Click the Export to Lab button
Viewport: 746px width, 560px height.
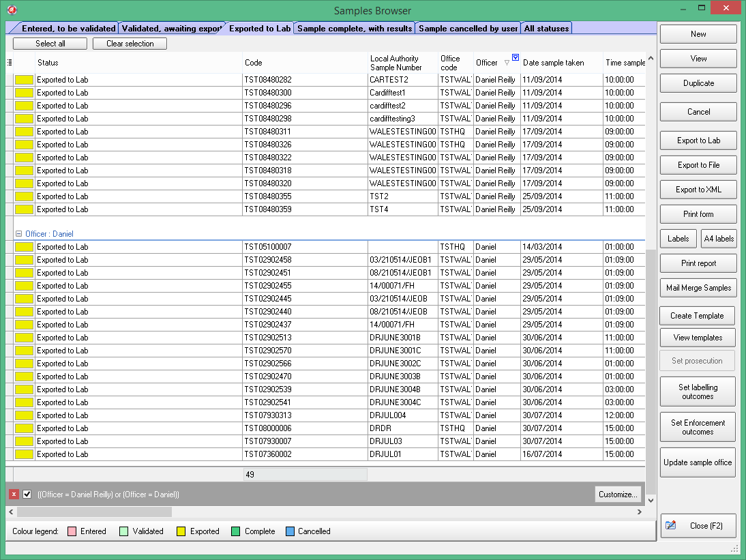[x=698, y=141]
